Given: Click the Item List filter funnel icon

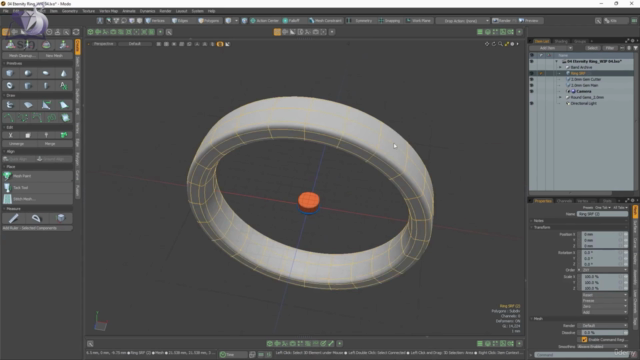Looking at the screenshot, I should tap(636, 48).
